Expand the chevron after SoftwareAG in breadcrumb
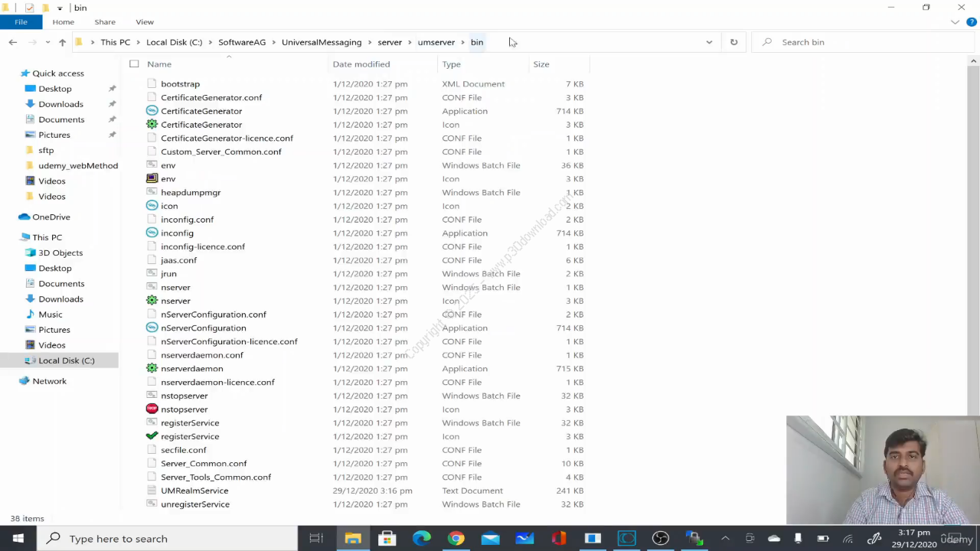 point(274,42)
